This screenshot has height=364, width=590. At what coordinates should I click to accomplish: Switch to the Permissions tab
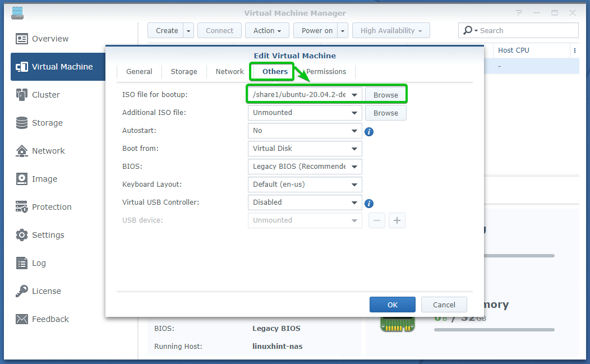click(x=326, y=72)
